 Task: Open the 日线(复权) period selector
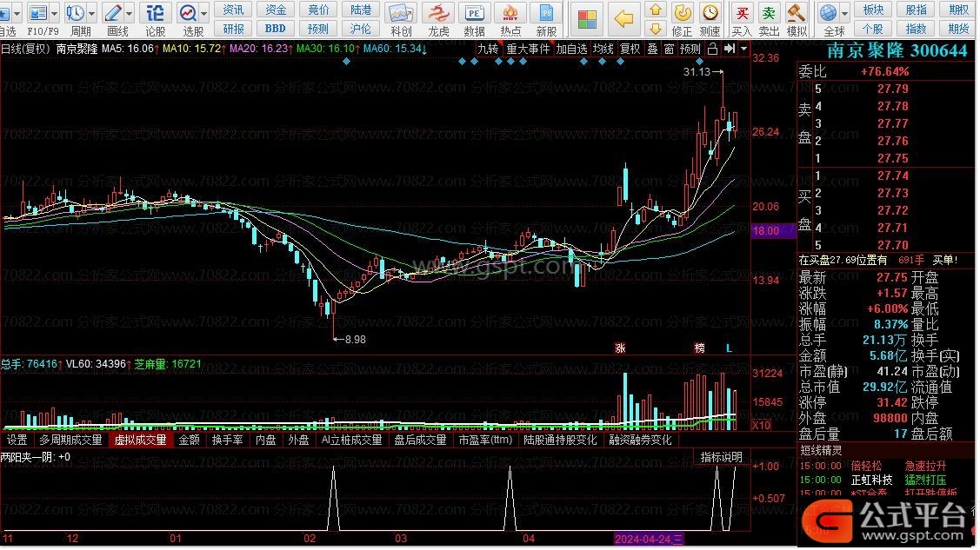26,49
